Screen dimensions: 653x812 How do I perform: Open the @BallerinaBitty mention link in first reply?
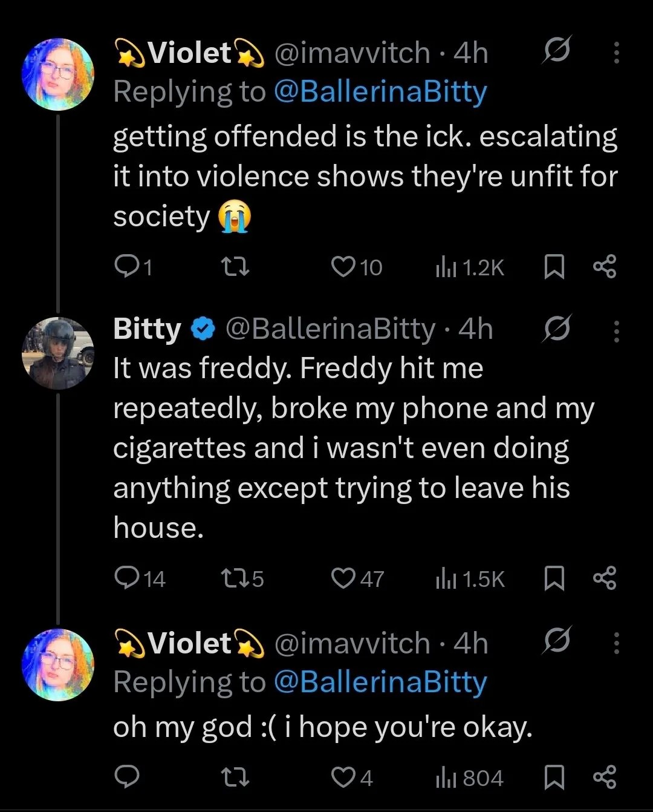(x=380, y=92)
